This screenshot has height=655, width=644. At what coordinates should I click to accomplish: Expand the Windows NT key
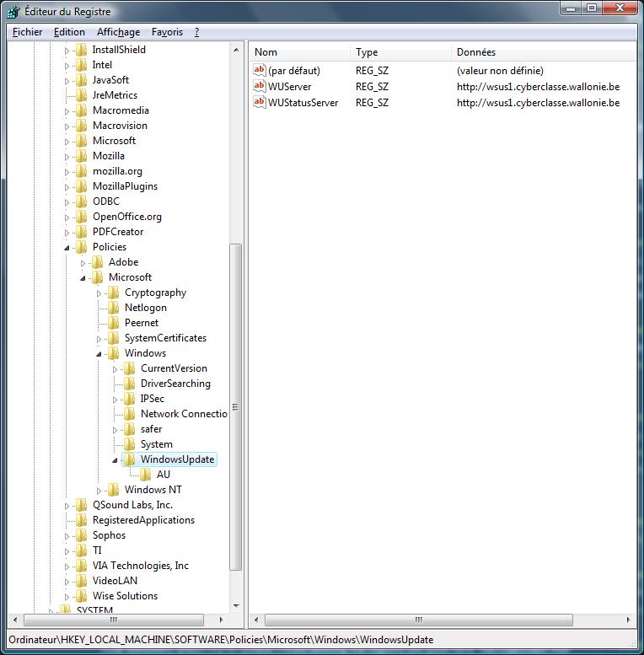[x=99, y=491]
